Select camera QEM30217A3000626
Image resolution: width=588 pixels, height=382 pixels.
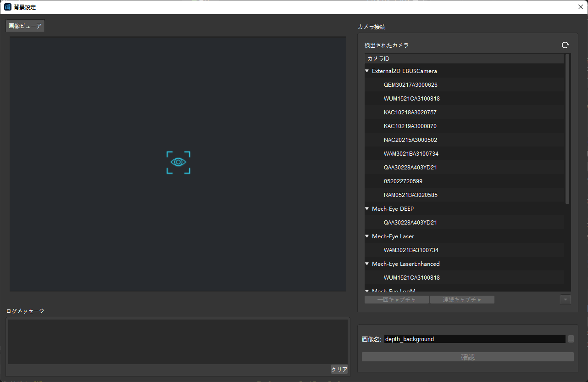click(464, 85)
